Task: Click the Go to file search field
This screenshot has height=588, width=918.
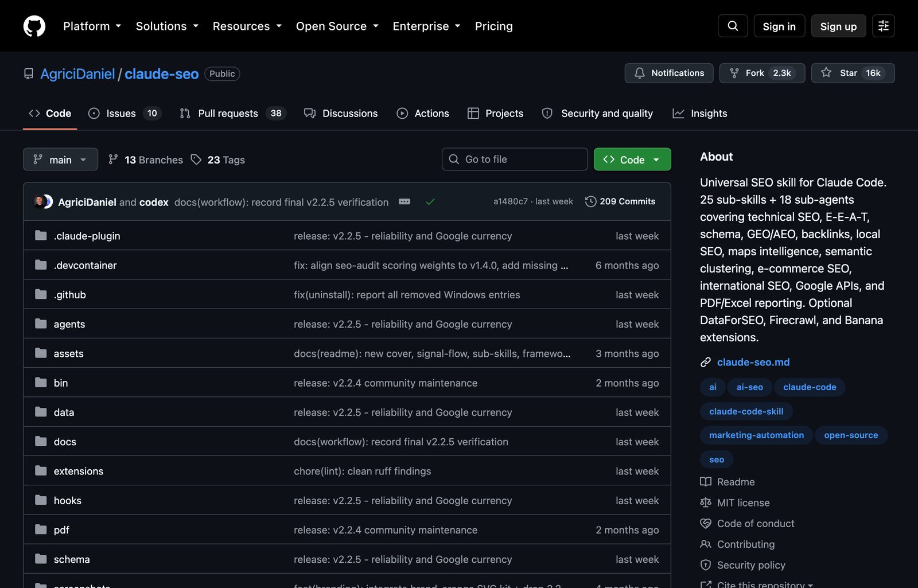Action: pos(515,159)
